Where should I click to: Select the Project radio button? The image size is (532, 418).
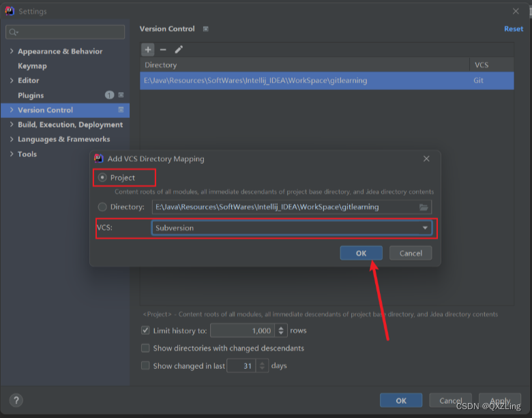102,177
